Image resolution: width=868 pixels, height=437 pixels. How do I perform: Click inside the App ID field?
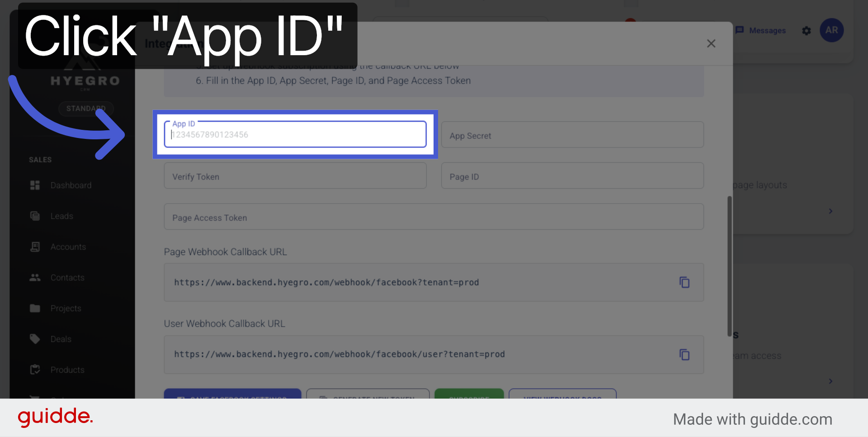click(x=295, y=134)
